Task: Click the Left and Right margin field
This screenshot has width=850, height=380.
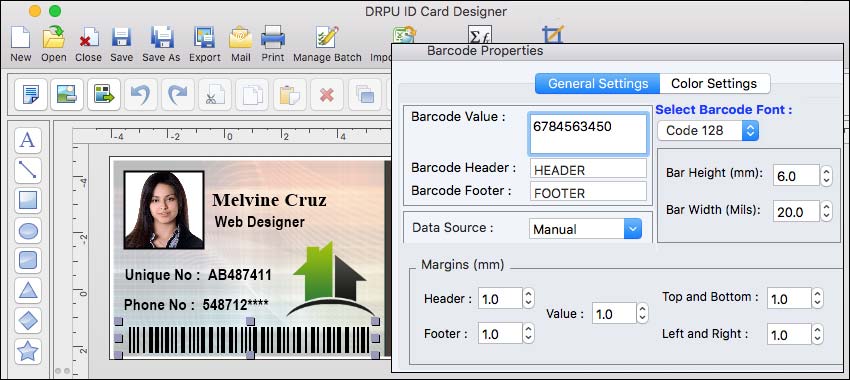Action: pos(789,334)
